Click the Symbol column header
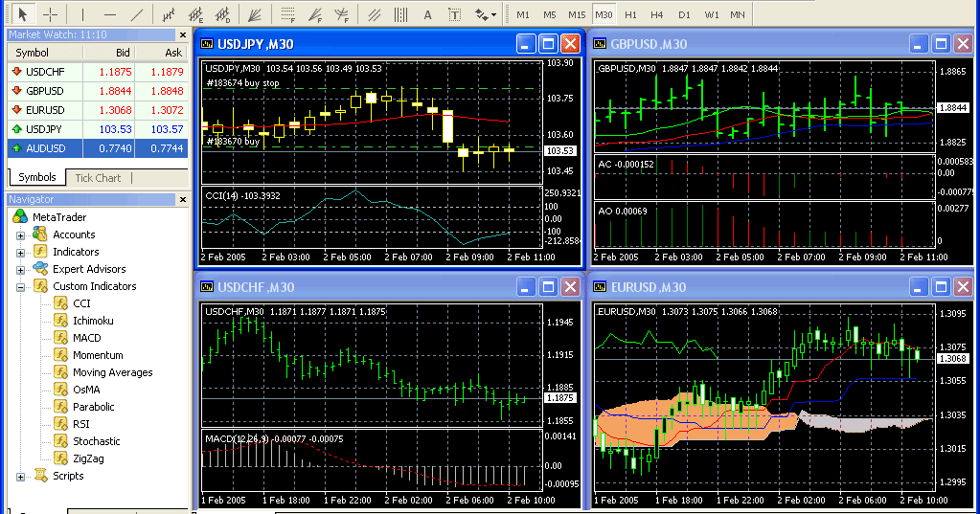The height and width of the screenshot is (514, 980). (45, 53)
